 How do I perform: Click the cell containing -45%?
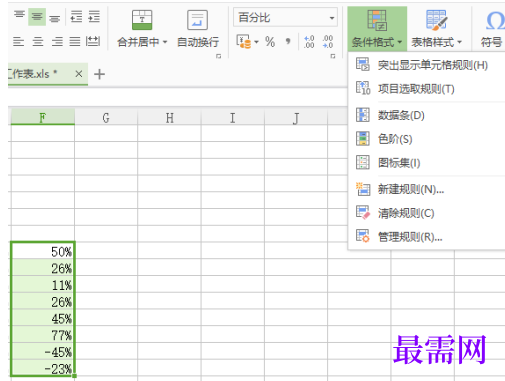(43, 352)
